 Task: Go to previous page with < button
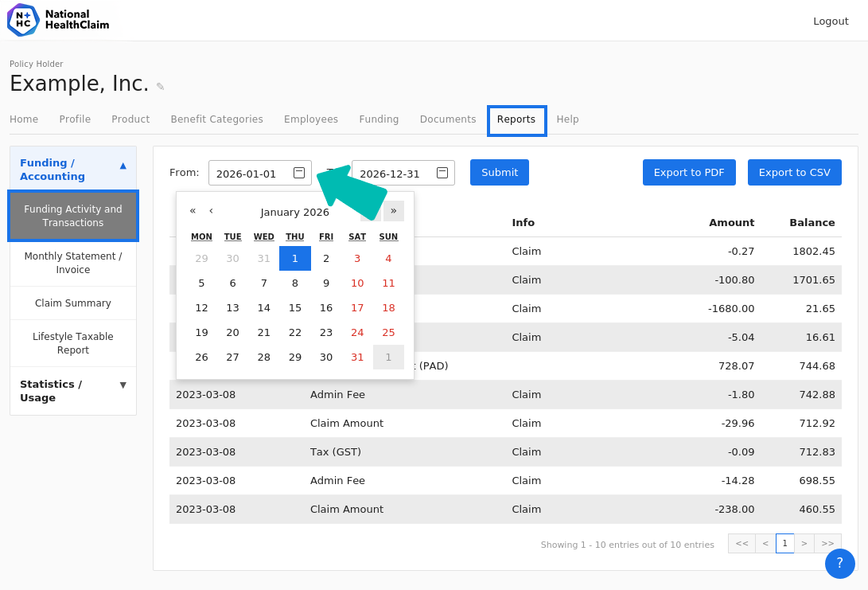(765, 544)
